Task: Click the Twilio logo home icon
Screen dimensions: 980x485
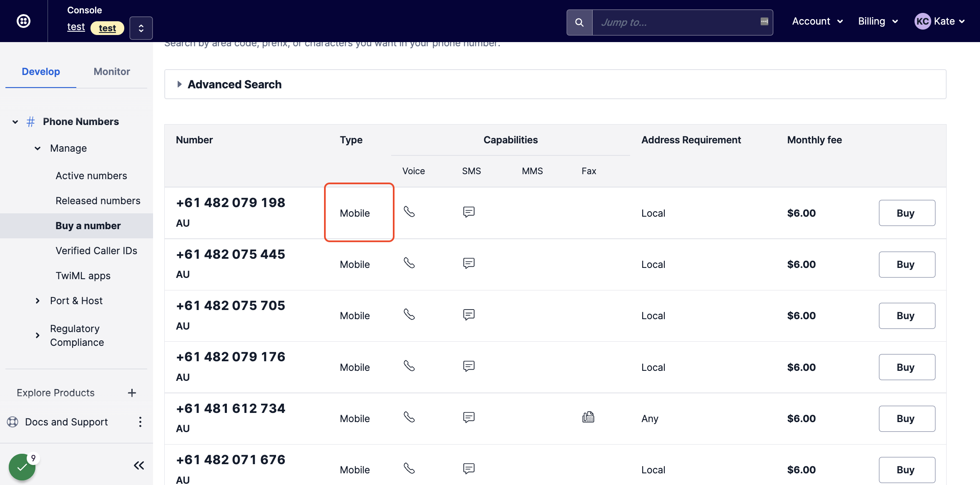Action: [x=23, y=21]
